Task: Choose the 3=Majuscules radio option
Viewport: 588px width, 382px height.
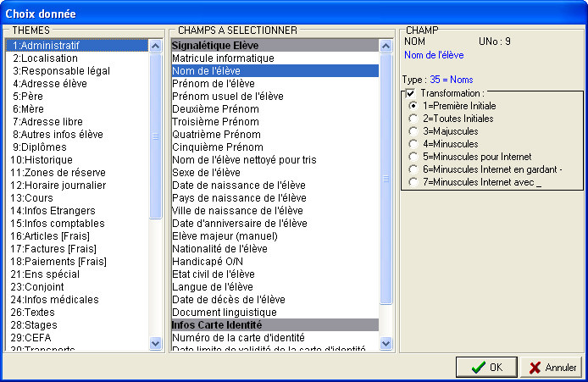Action: (413, 131)
